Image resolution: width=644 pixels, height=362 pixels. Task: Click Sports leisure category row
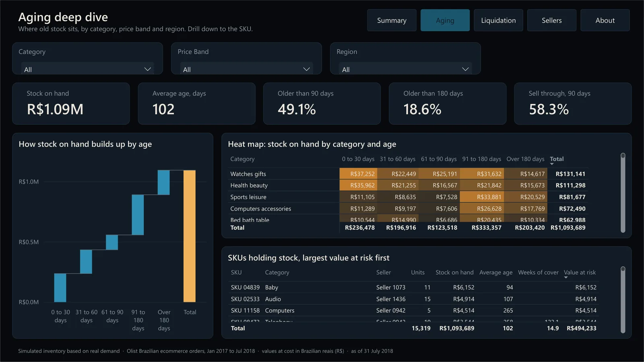click(408, 197)
